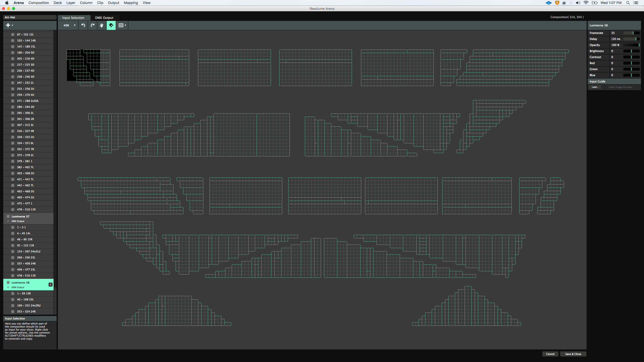Toggle checkbox for 124 - 267 24x2LU
The width and height of the screenshot is (644, 362).
tap(13, 251)
